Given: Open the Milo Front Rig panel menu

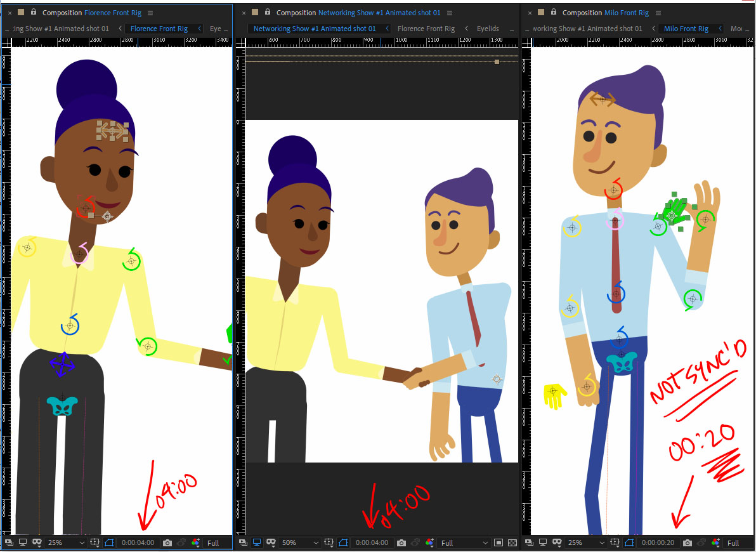Looking at the screenshot, I should [x=658, y=13].
